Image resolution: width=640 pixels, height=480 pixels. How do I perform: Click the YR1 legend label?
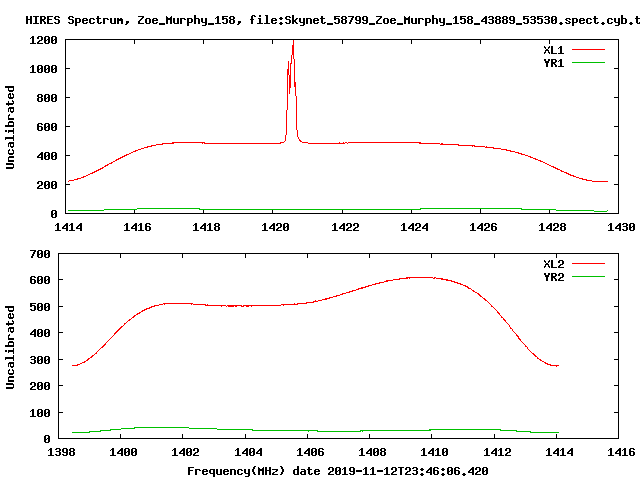pyautogui.click(x=553, y=63)
